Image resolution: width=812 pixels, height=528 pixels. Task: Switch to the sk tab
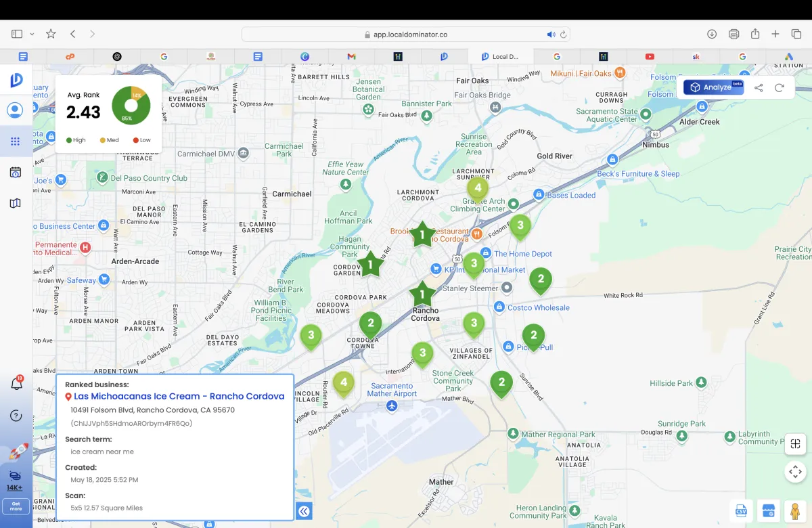[696, 57]
